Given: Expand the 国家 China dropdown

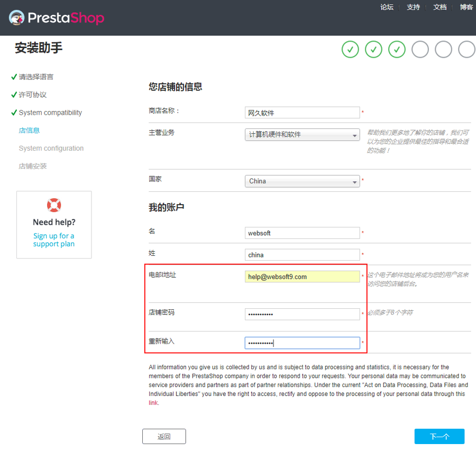Looking at the screenshot, I should click(302, 181).
